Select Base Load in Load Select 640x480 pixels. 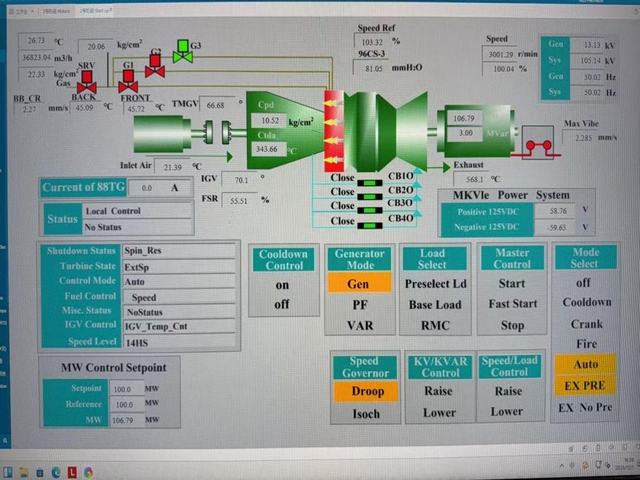[436, 303]
